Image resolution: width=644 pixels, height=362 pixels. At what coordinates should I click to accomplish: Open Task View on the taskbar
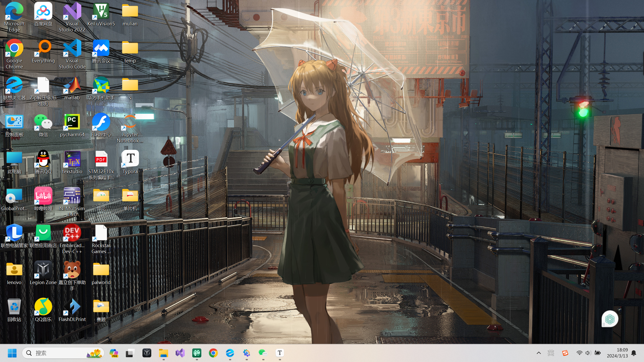click(130, 353)
